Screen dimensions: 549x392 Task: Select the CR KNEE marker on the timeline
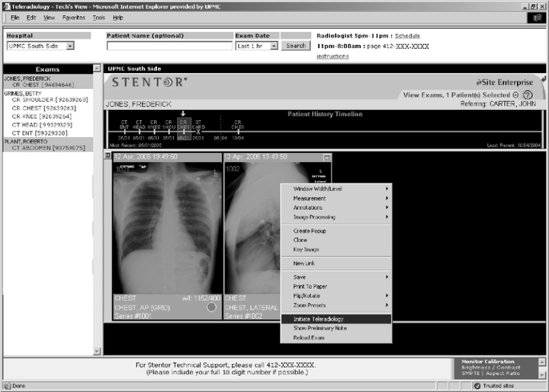[x=154, y=130]
